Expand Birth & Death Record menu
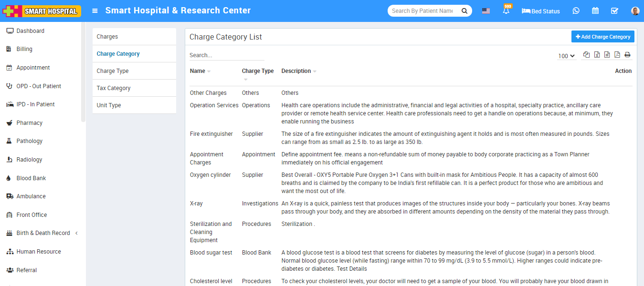Screen dimensions: 644x286 (43, 233)
